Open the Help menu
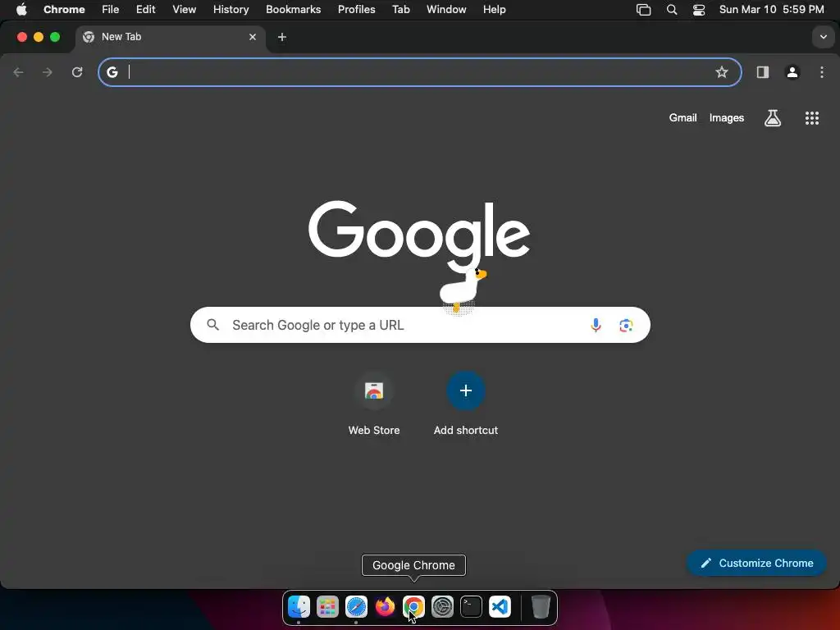 tap(494, 10)
